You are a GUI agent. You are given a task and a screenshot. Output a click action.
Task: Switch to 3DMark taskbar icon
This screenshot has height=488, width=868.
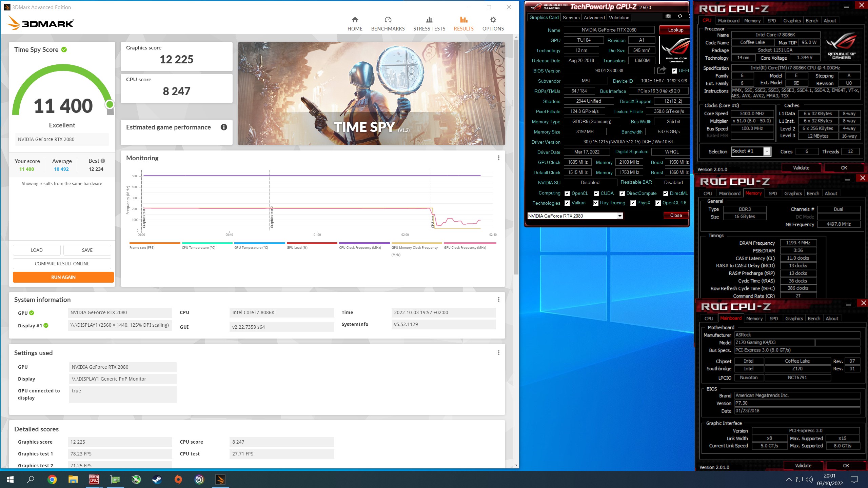220,480
